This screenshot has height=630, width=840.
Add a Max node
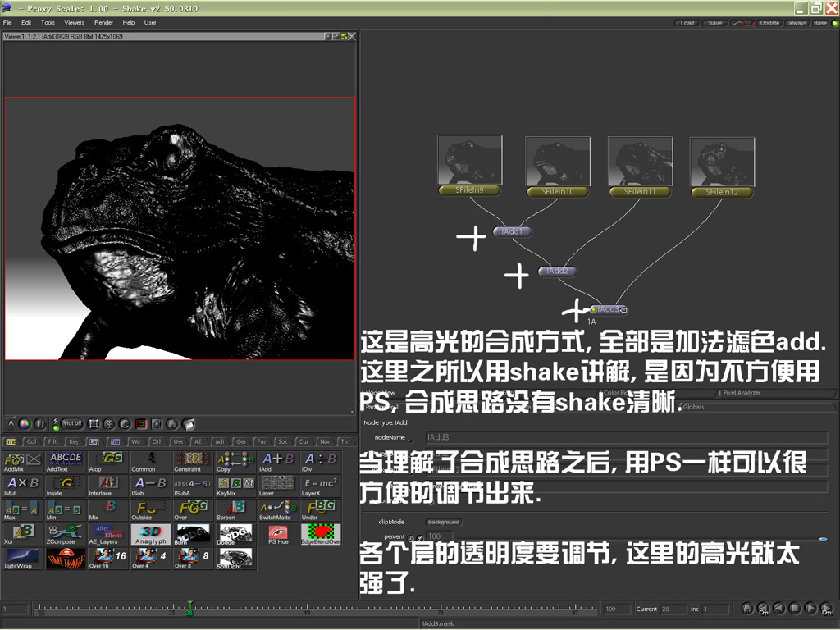pyautogui.click(x=22, y=510)
